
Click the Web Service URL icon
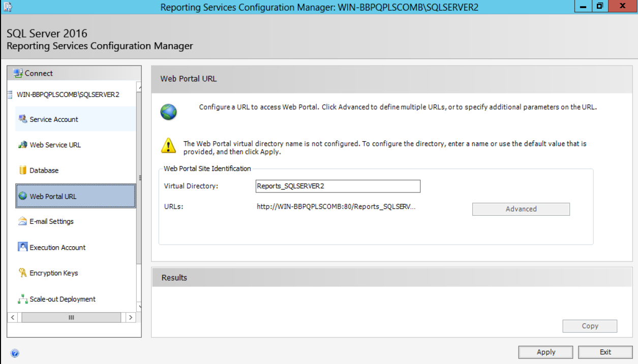point(23,145)
